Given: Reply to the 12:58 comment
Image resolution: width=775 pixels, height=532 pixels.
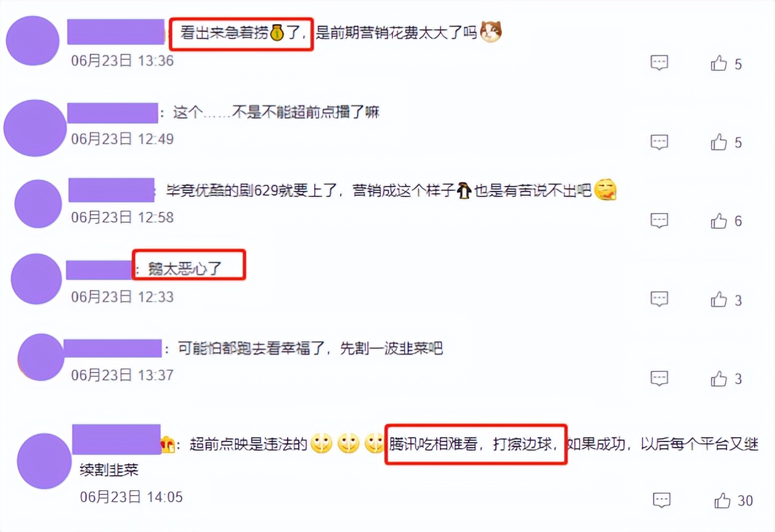Looking at the screenshot, I should click(x=660, y=220).
